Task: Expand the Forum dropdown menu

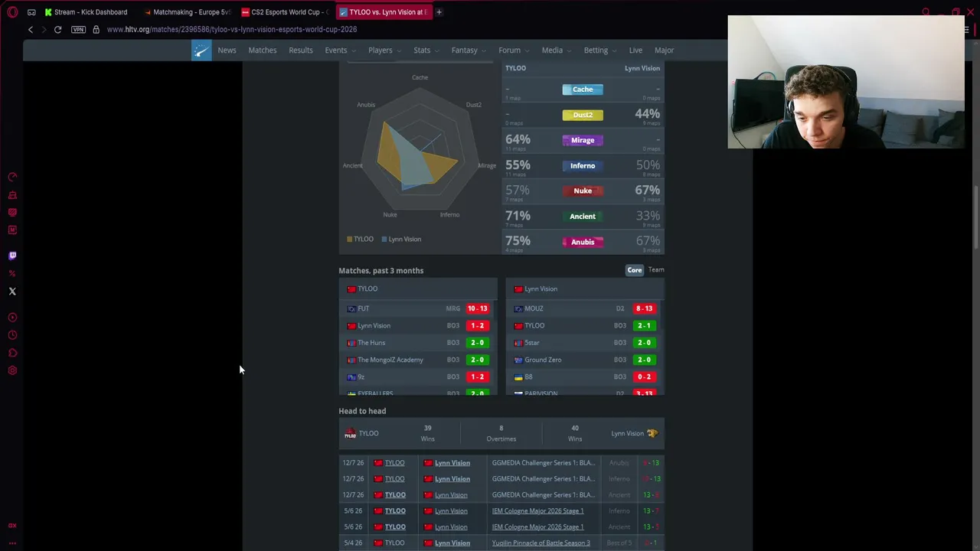Action: 514,51
